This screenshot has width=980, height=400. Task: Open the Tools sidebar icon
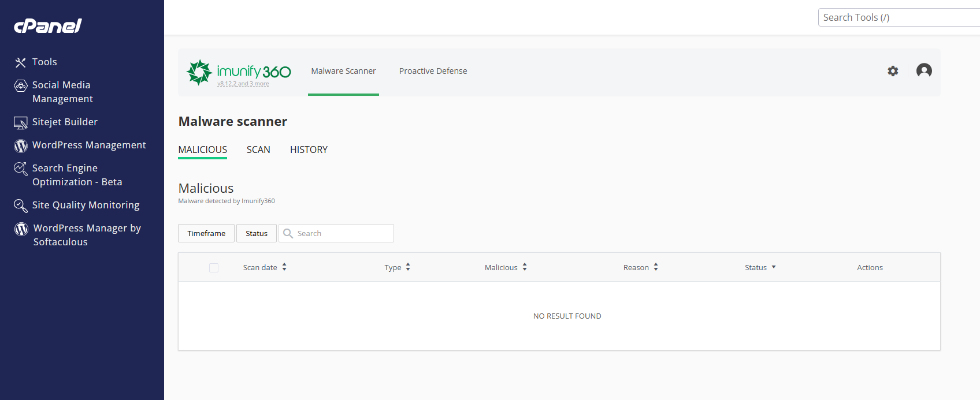coord(21,62)
